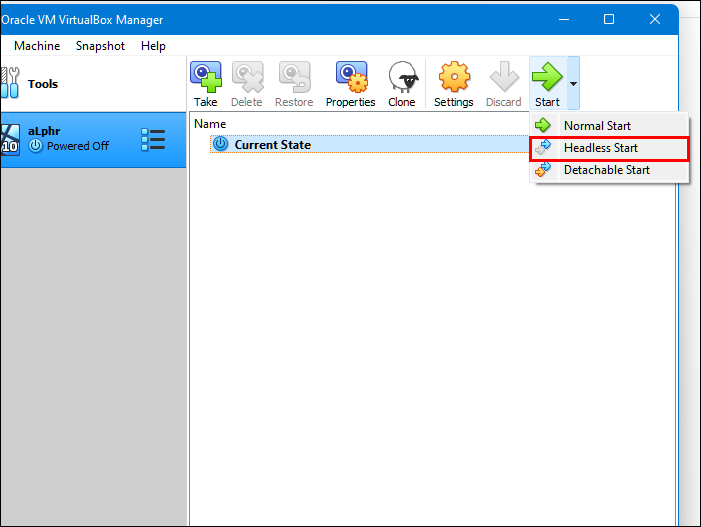Open aLphr machine tools list icon
Image resolution: width=701 pixels, height=527 pixels.
[x=153, y=140]
